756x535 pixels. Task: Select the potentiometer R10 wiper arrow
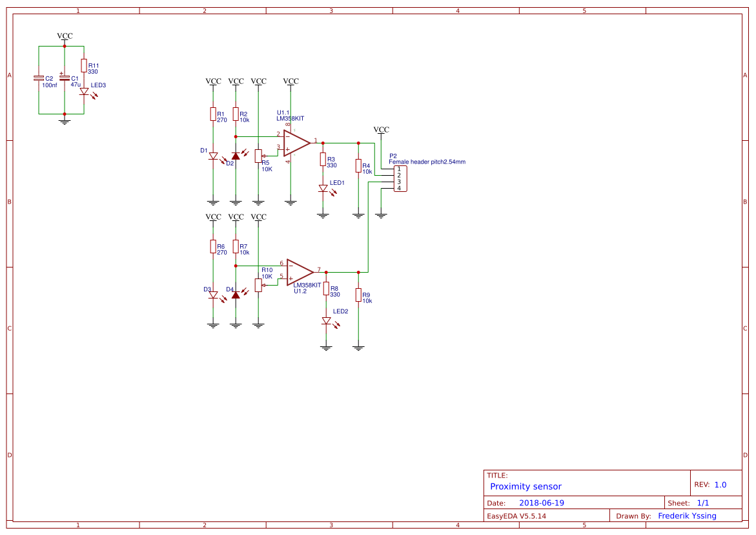264,285
